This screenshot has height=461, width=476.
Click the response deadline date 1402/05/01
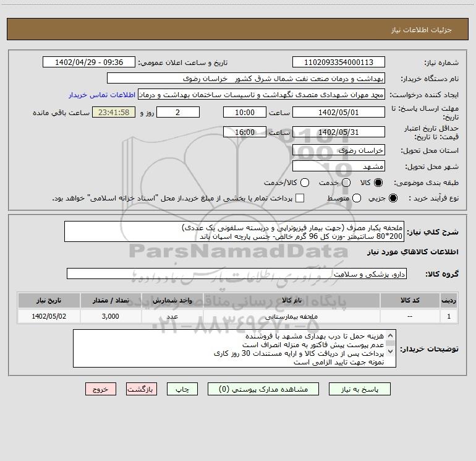pyautogui.click(x=339, y=113)
